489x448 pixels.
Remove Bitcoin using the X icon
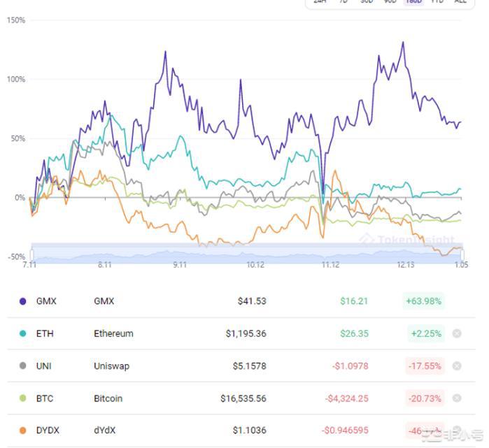457,398
